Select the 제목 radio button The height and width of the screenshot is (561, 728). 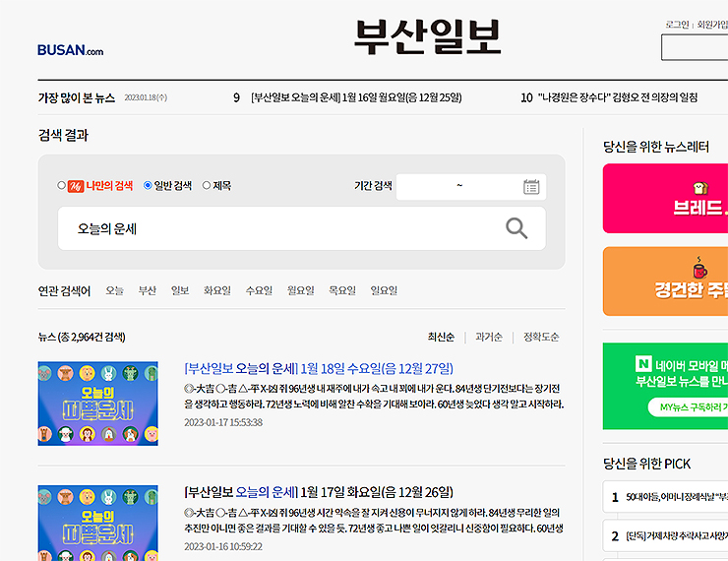(x=207, y=185)
